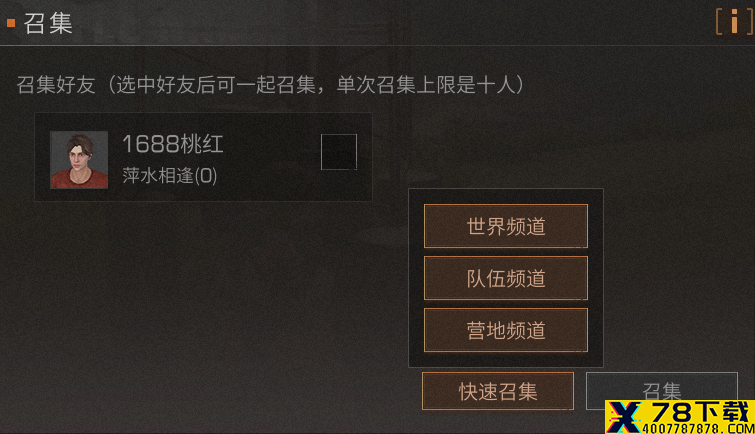Choose 世界频道 from the channel list

click(x=506, y=226)
